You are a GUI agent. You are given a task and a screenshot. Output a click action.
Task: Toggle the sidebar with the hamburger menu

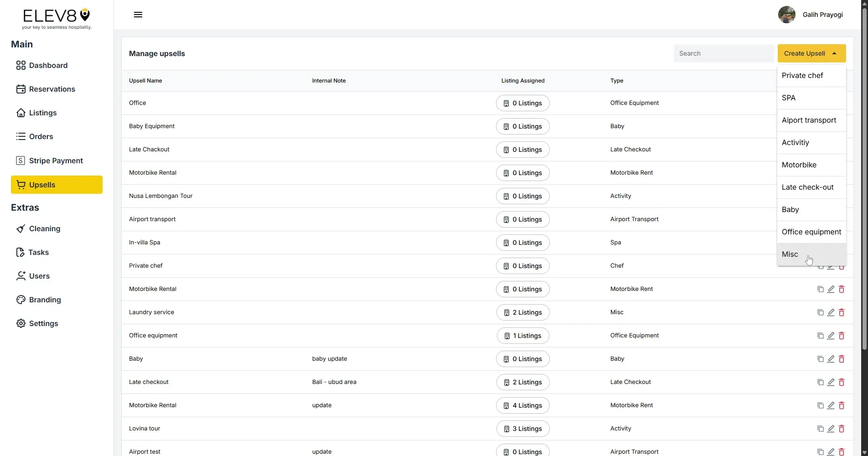coord(138,14)
